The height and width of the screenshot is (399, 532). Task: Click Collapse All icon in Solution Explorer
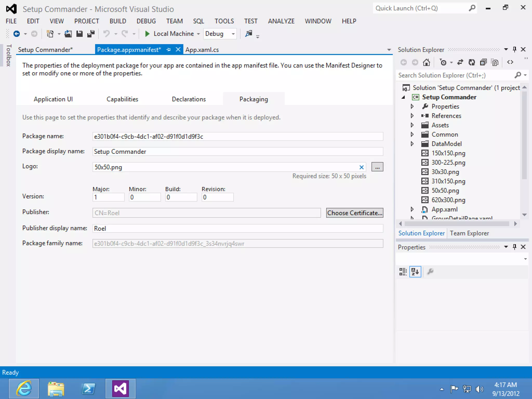pos(483,62)
